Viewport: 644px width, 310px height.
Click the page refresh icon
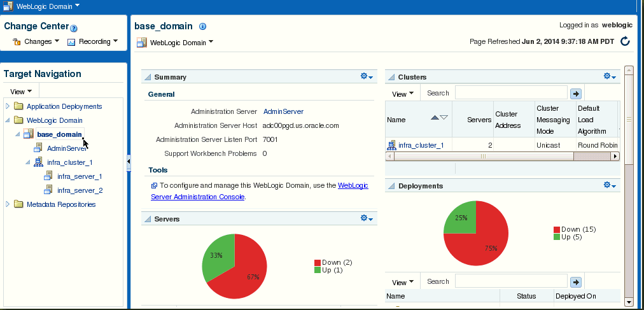click(x=625, y=41)
